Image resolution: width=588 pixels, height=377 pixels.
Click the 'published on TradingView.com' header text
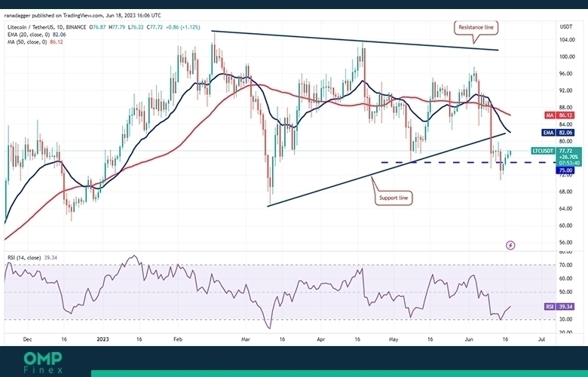click(x=69, y=15)
